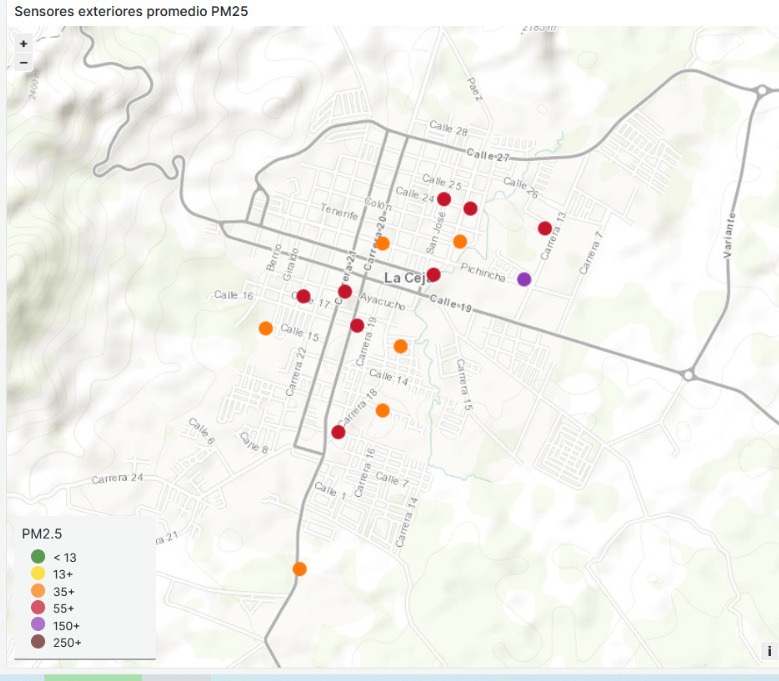Click the green '< 13' legend swatch
The width and height of the screenshot is (779, 681).
[x=38, y=556]
